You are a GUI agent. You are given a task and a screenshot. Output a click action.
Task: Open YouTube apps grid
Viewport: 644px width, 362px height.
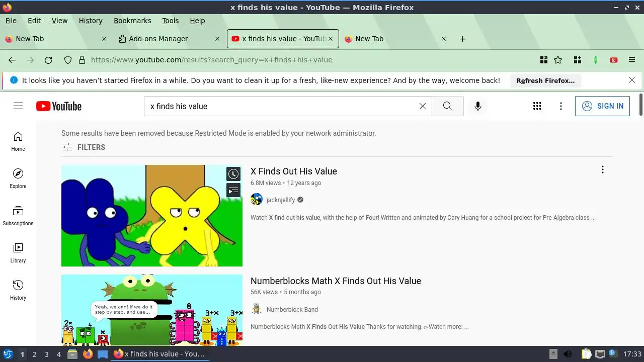(x=537, y=106)
